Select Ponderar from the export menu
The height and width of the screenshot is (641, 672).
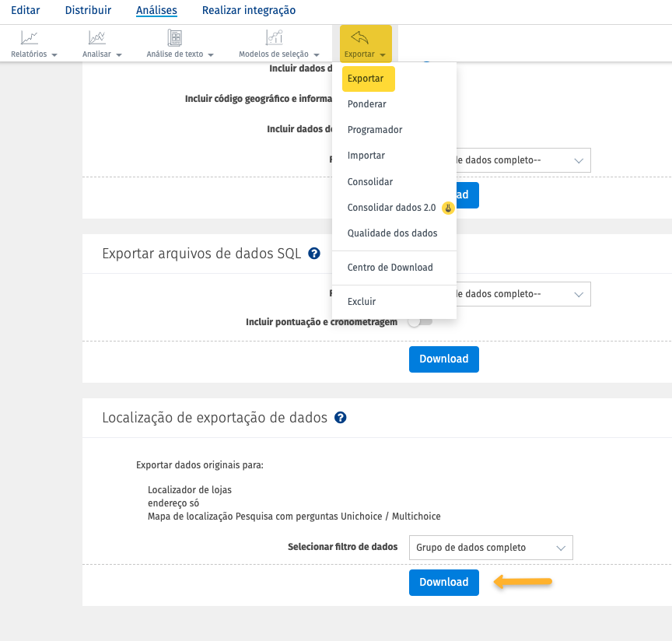pyautogui.click(x=366, y=103)
